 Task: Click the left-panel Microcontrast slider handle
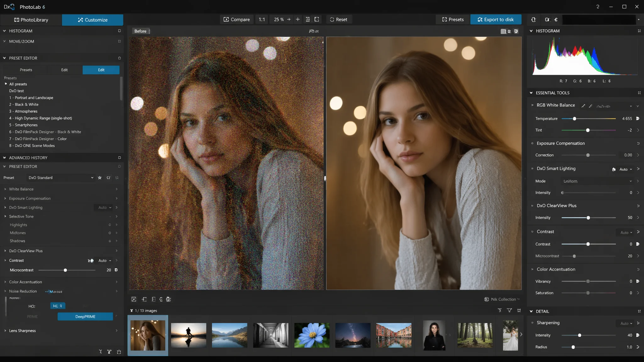point(65,270)
